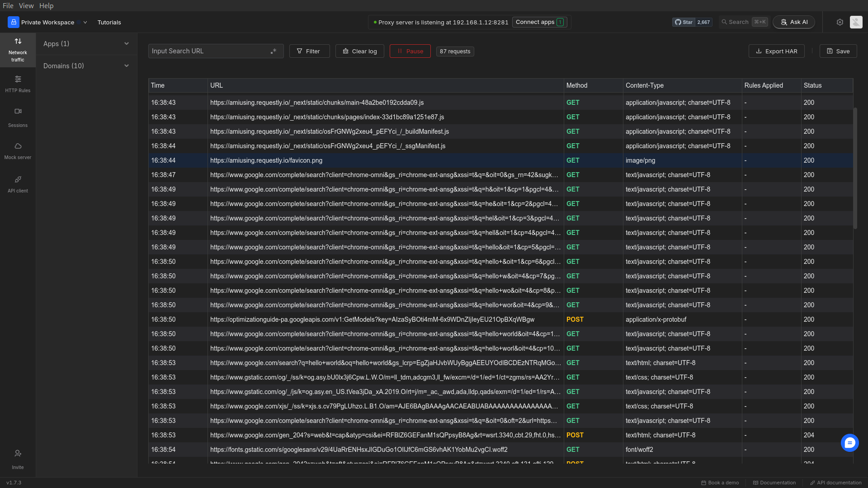This screenshot has width=868, height=488.
Task: Open the chat support bubble
Action: point(849,443)
